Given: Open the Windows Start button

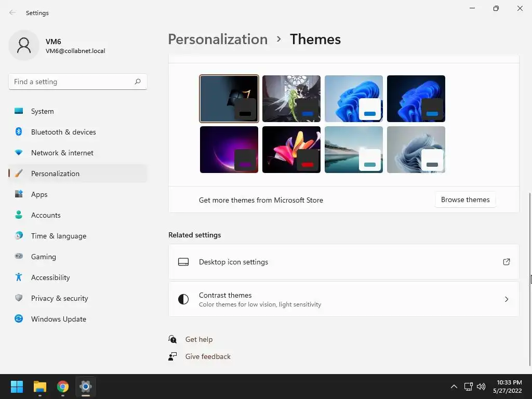Looking at the screenshot, I should click(17, 387).
